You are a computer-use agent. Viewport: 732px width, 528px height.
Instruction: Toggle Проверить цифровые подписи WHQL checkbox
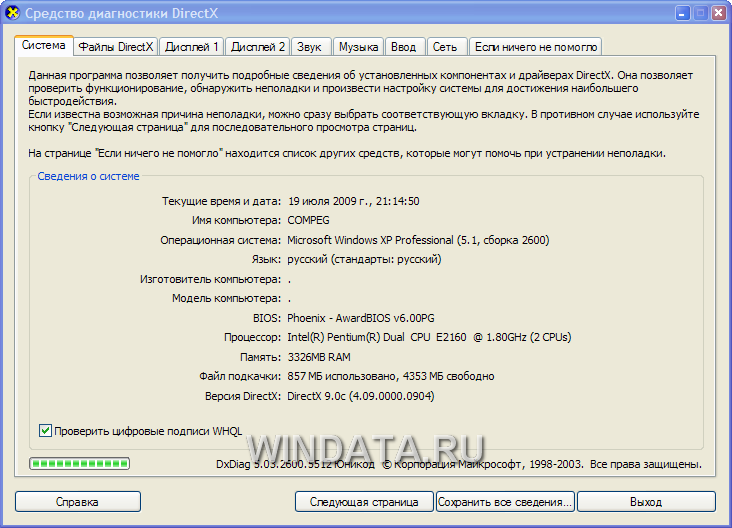click(45, 431)
